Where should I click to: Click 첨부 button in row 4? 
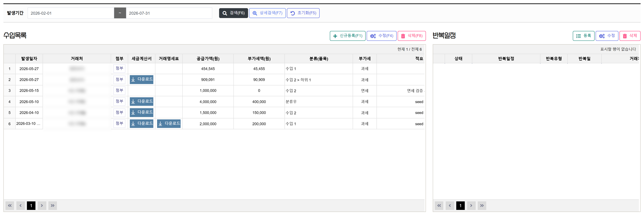pyautogui.click(x=119, y=101)
